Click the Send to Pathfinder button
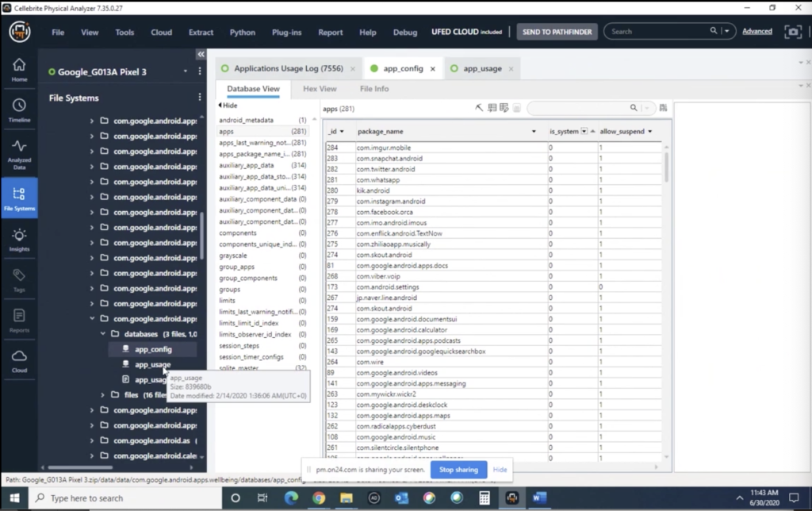 pos(557,32)
